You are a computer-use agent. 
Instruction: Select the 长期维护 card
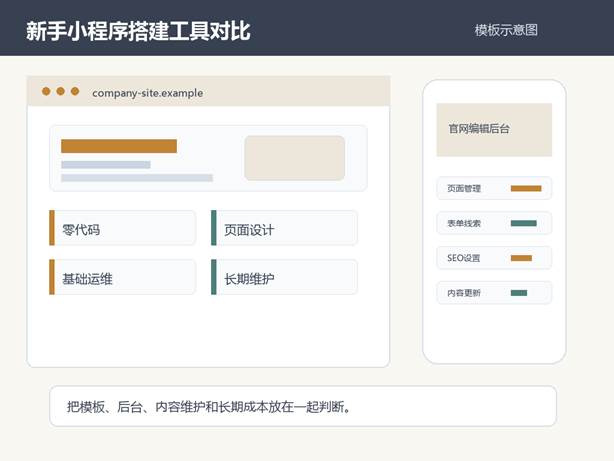pos(284,277)
